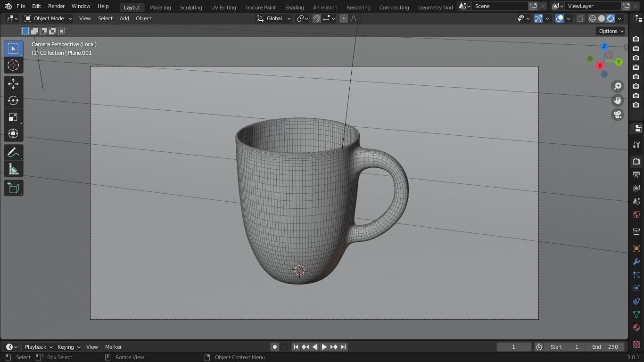Viewport: 644px width, 362px height.
Task: Click the zoom magnifier gizmo
Action: [618, 86]
